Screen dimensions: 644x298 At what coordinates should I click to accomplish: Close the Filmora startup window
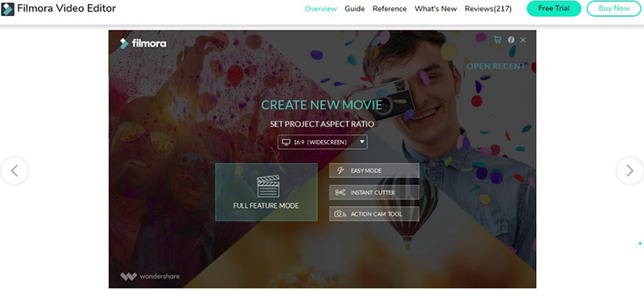click(x=522, y=40)
